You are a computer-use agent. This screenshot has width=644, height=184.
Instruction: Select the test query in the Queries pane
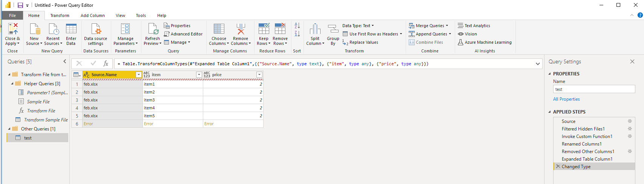37,138
